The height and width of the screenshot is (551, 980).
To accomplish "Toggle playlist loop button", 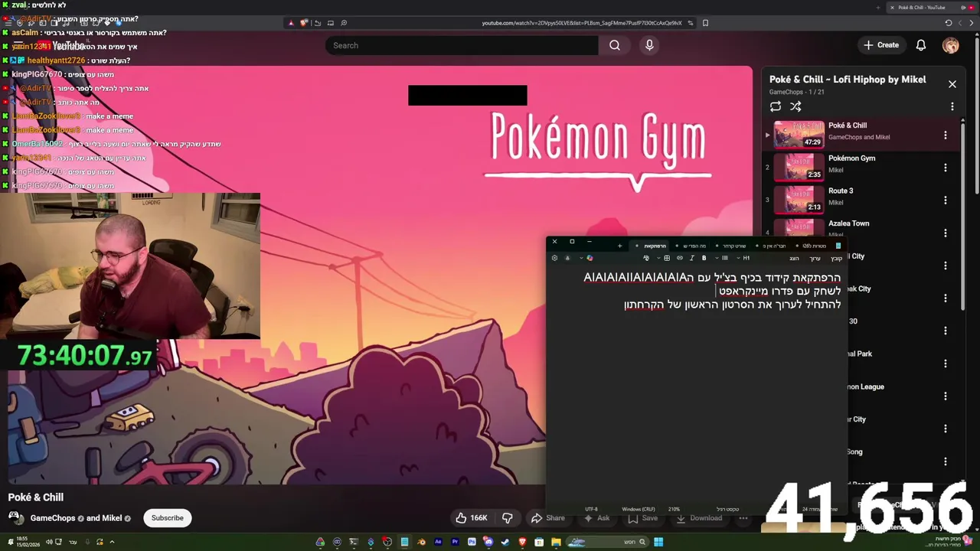I will pos(776,106).
